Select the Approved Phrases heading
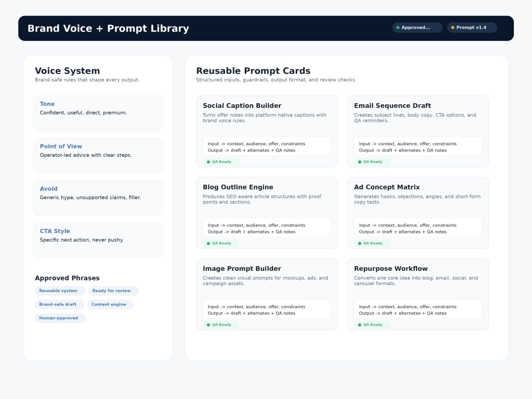This screenshot has height=399, width=532. (67, 278)
